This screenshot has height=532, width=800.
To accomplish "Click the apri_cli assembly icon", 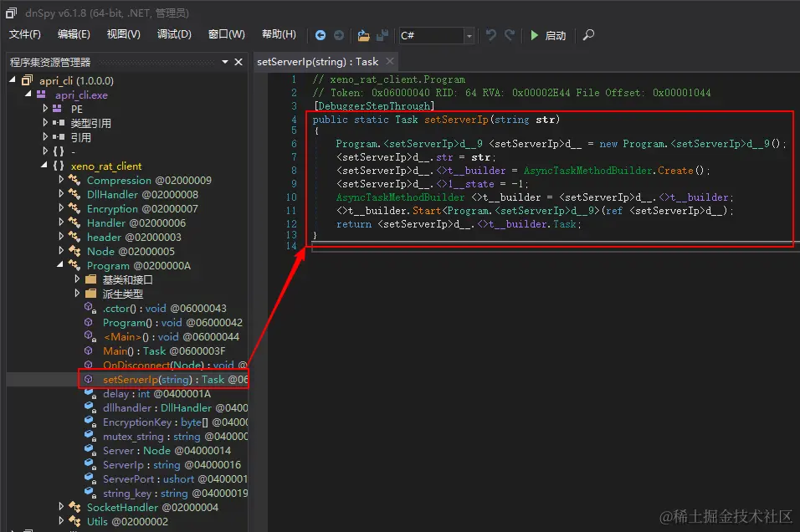I will [x=27, y=80].
